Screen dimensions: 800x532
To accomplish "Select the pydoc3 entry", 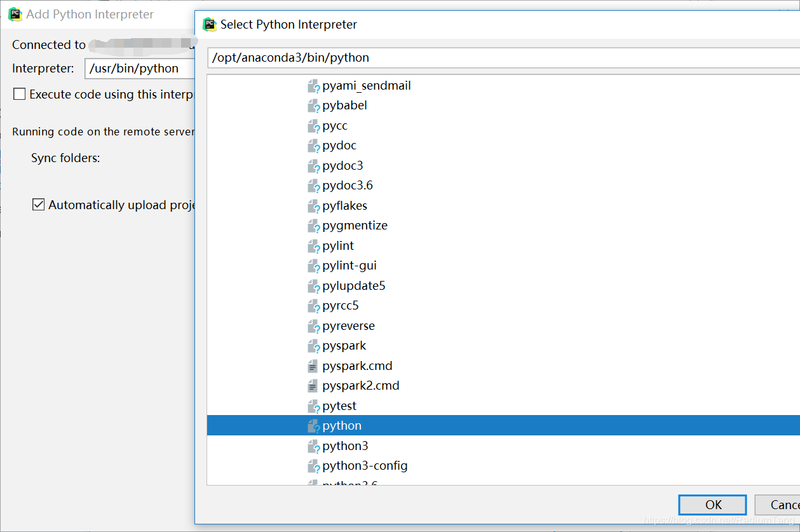I will pyautogui.click(x=342, y=166).
